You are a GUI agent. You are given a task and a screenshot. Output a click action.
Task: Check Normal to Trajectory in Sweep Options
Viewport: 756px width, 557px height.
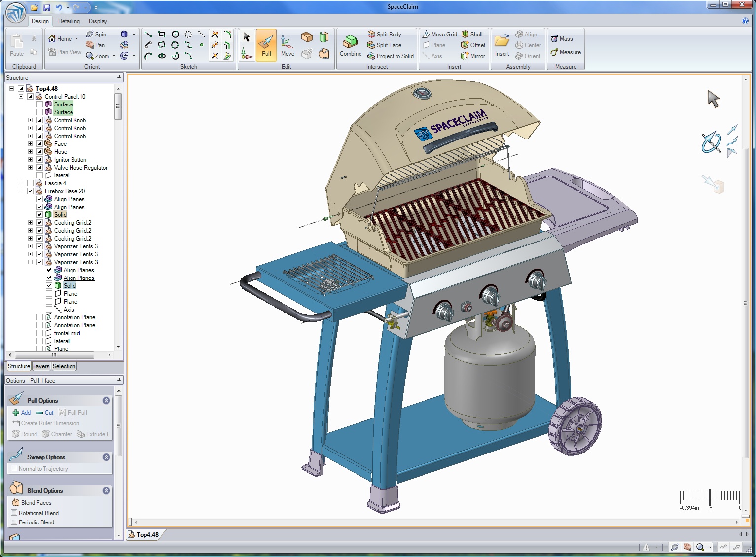coord(15,468)
